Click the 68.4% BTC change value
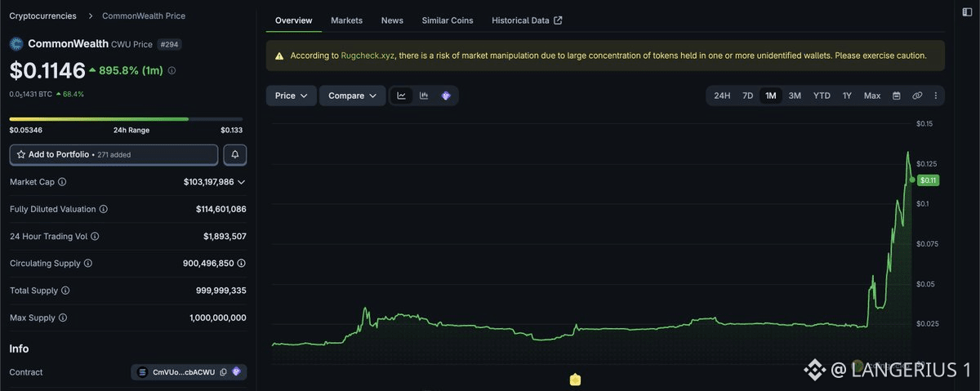 (x=72, y=94)
